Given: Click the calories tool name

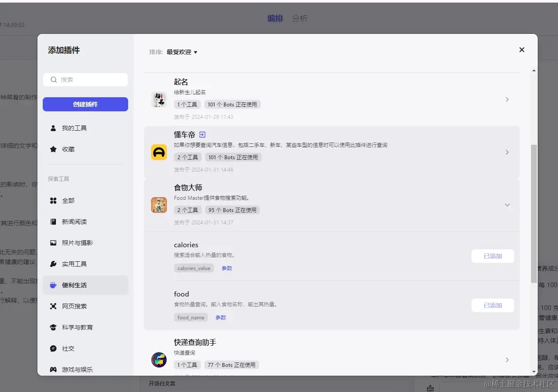Looking at the screenshot, I should pyautogui.click(x=186, y=245).
